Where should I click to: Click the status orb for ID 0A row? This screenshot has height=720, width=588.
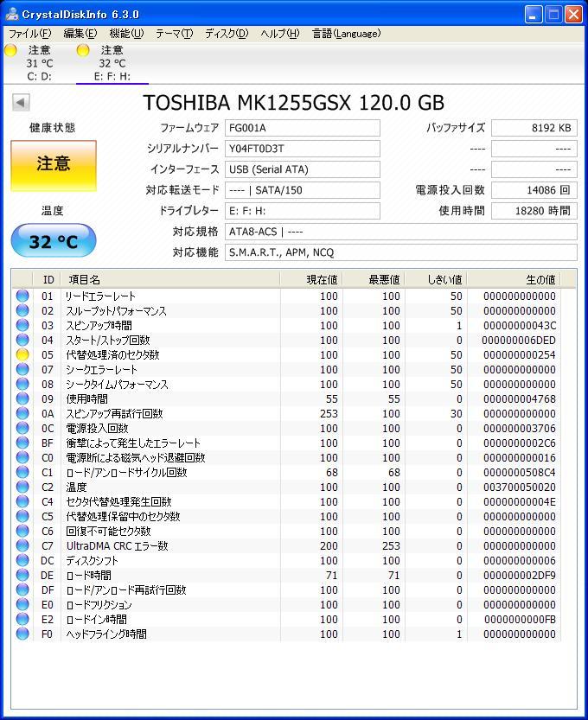coord(22,413)
